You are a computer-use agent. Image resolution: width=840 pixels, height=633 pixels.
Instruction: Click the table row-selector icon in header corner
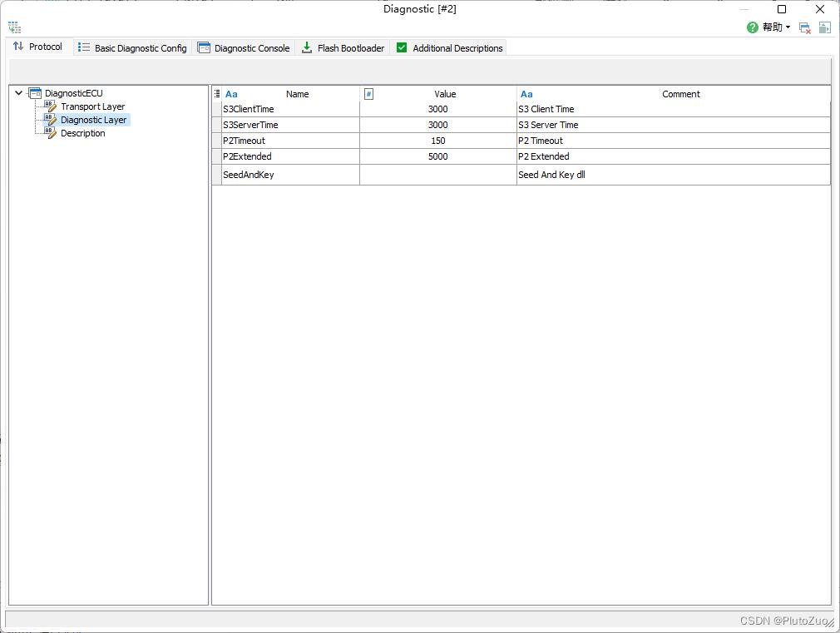217,94
